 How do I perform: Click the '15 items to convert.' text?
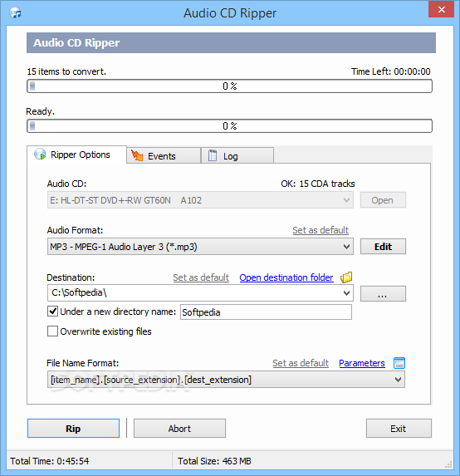pyautogui.click(x=66, y=71)
